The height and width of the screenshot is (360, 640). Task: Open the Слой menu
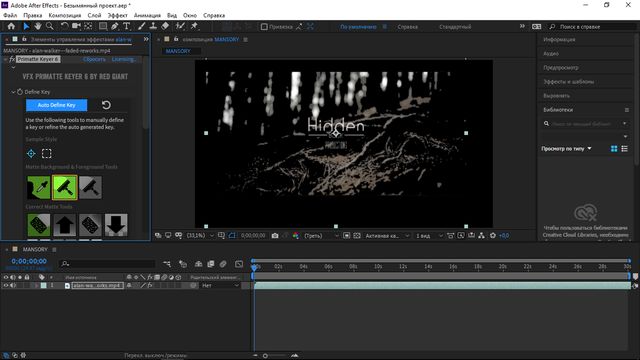(94, 15)
